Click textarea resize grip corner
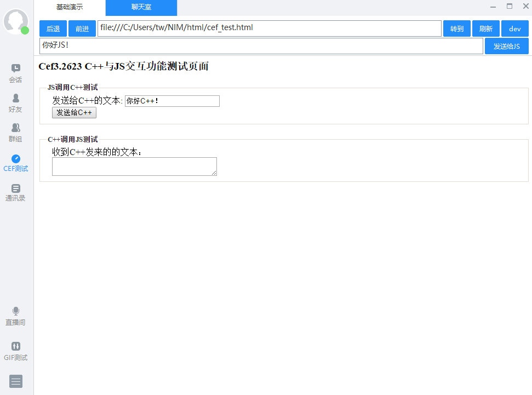 click(214, 173)
